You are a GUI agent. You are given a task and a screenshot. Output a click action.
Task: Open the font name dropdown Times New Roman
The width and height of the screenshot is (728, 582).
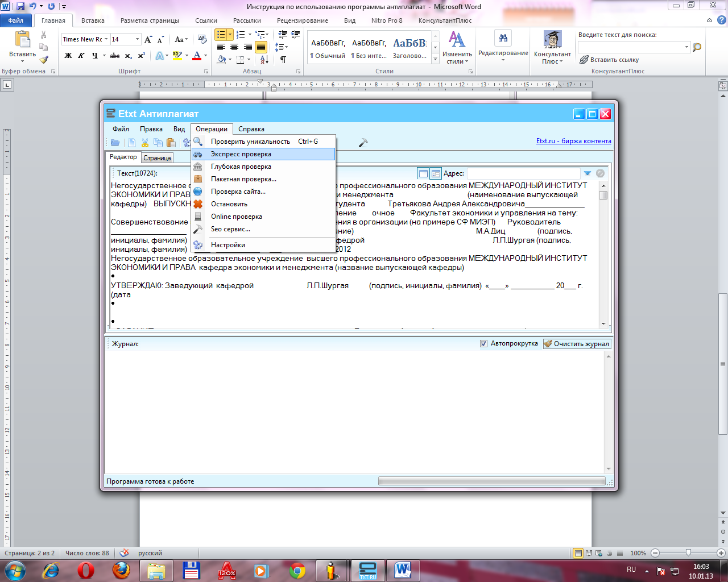click(x=105, y=39)
